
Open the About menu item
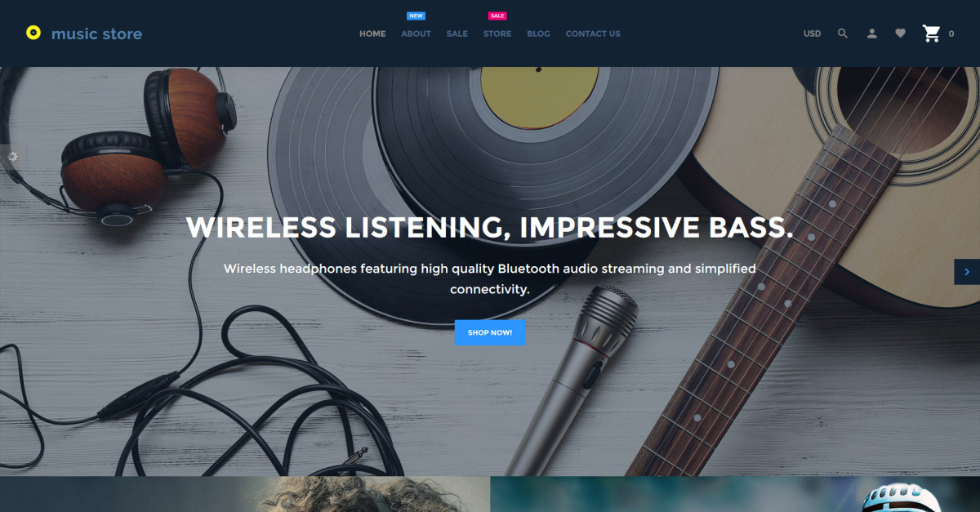click(x=416, y=33)
